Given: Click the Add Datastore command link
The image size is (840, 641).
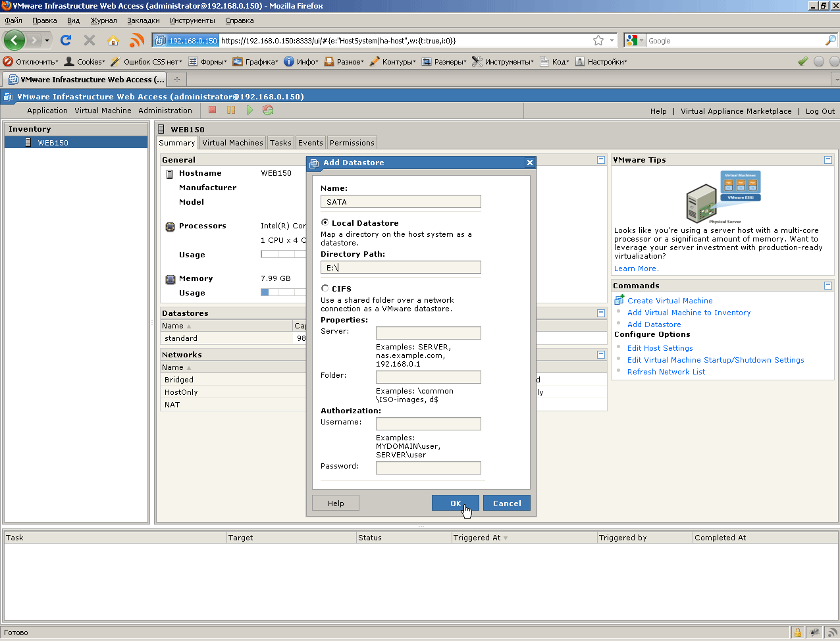Looking at the screenshot, I should [x=654, y=324].
